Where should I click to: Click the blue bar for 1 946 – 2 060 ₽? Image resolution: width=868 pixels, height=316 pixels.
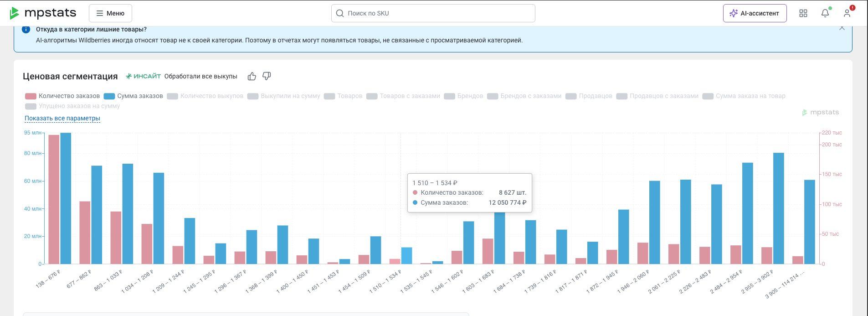click(655, 223)
